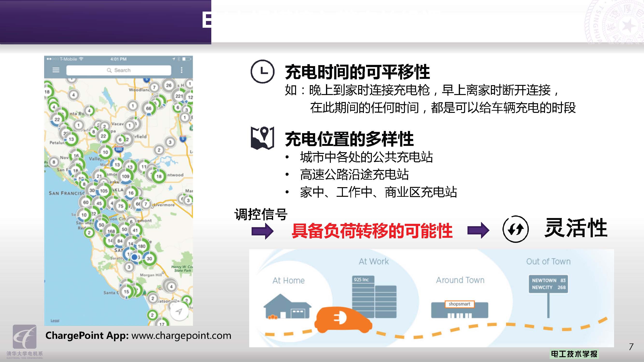The height and width of the screenshot is (362, 644).
Task: Click the Livermore map label
Action: pos(164,205)
